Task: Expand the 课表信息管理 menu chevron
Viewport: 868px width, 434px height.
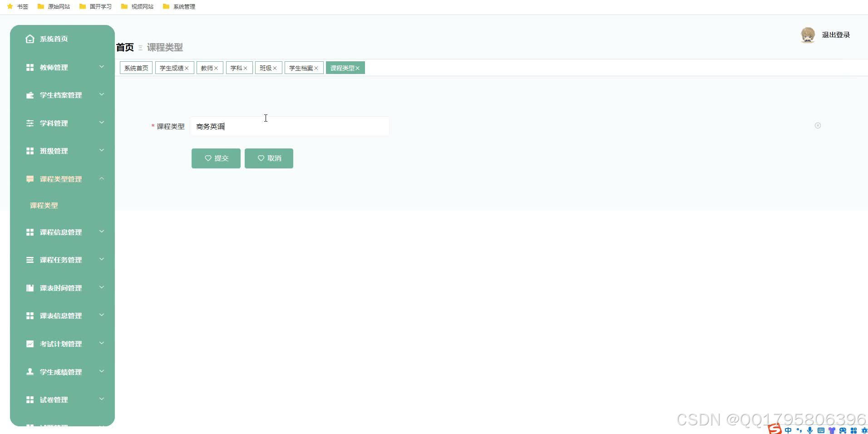Action: tap(102, 315)
